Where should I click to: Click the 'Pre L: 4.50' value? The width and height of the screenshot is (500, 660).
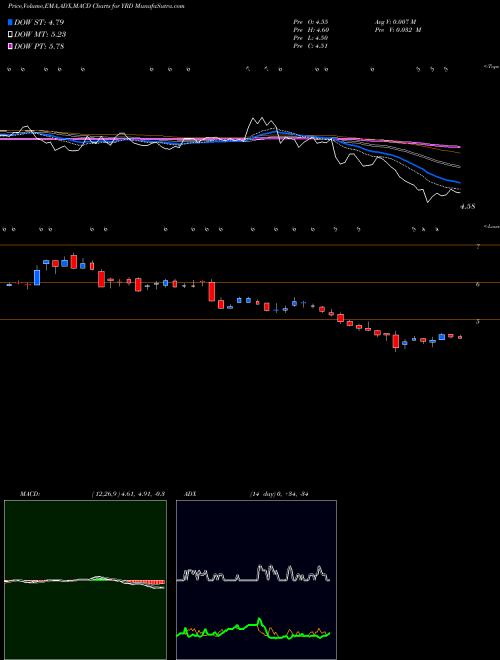[311, 38]
